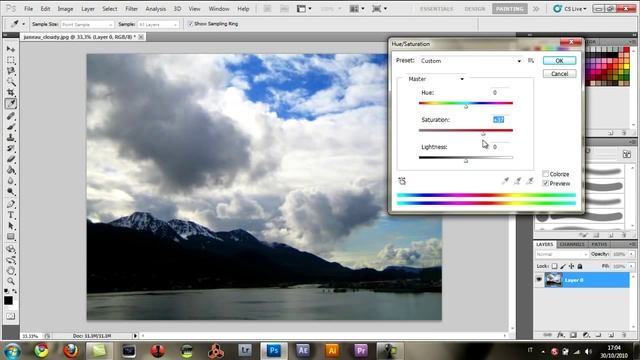Click the Subtract from Sample eyedropper
The image size is (640, 360).
coord(529,181)
